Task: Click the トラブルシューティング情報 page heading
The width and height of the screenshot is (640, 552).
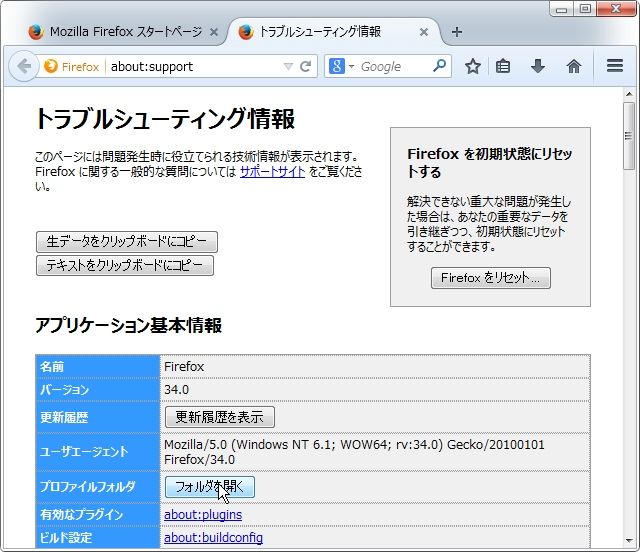Action: click(165, 119)
